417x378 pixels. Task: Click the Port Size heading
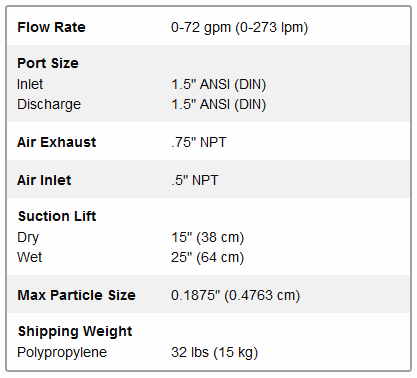coord(48,63)
